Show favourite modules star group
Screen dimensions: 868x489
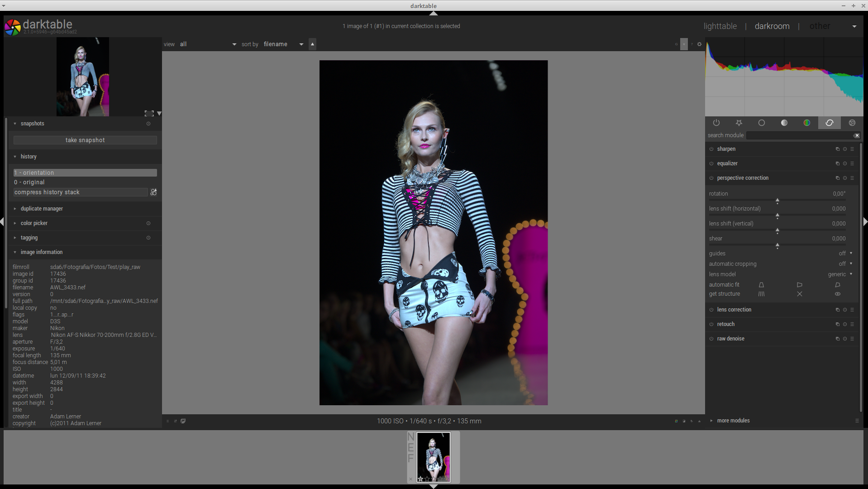739,123
